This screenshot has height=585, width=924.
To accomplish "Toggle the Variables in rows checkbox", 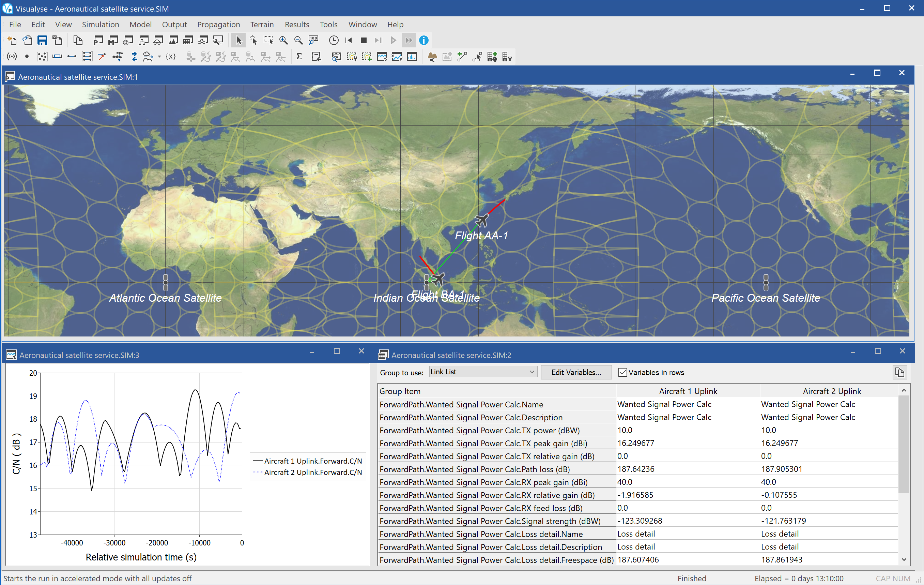I will [x=623, y=372].
